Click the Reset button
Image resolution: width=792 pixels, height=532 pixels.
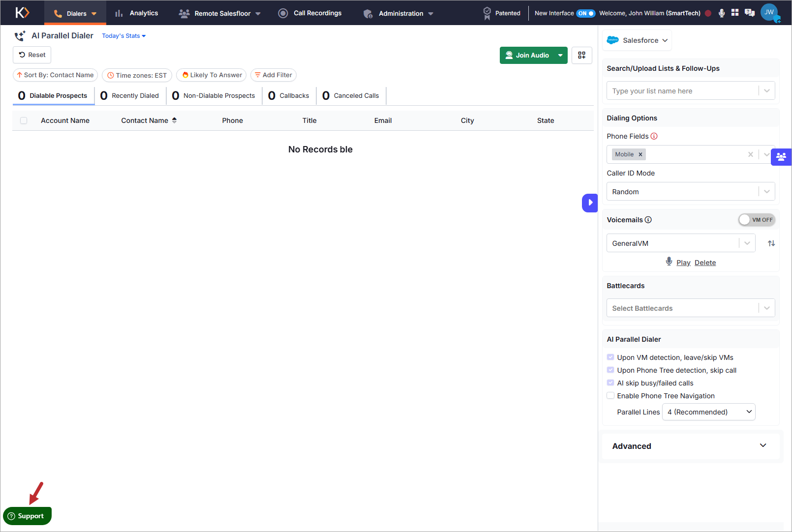pyautogui.click(x=32, y=55)
